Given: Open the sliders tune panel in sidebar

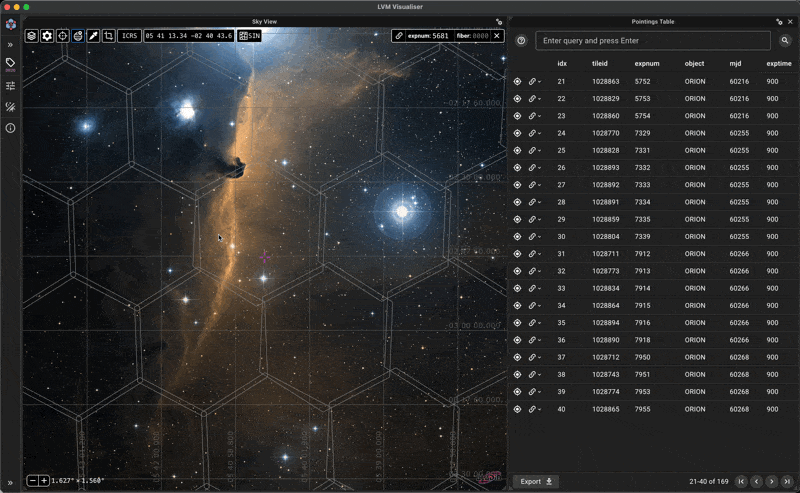Looking at the screenshot, I should click(x=10, y=86).
